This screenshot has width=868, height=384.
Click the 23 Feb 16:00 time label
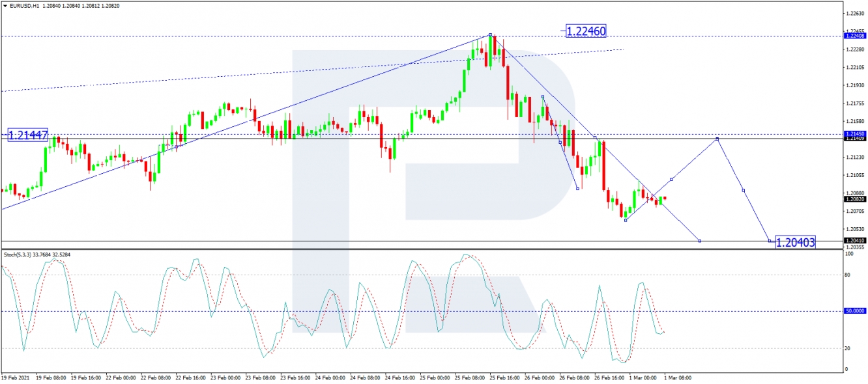tap(294, 377)
